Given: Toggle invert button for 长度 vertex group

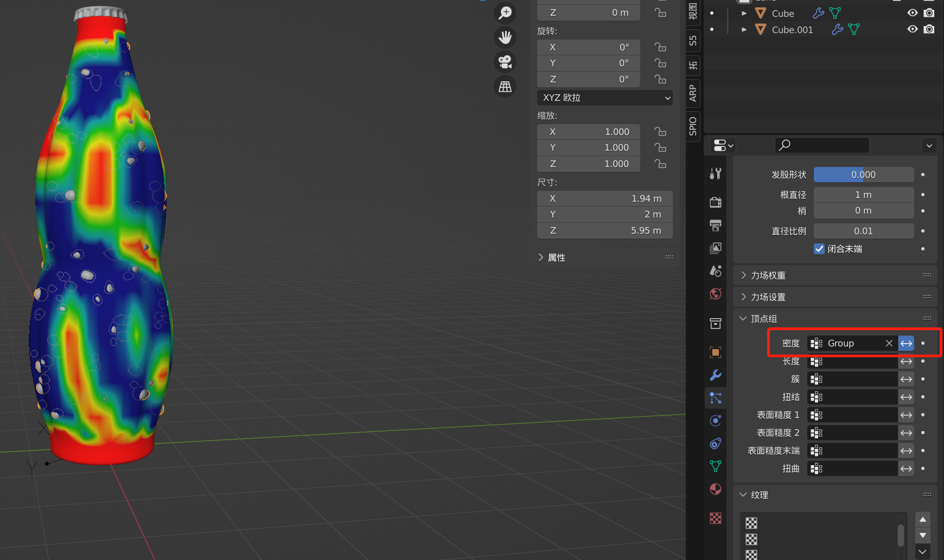Looking at the screenshot, I should (x=906, y=362).
